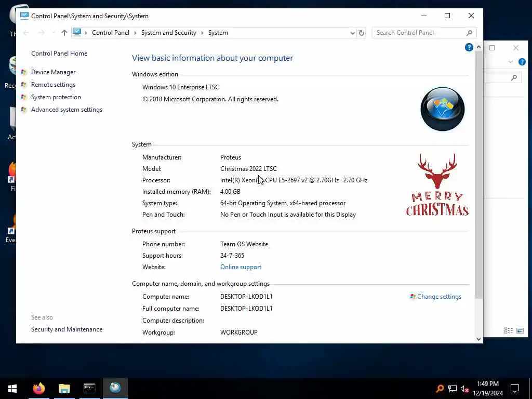
Task: Open the notification Action Center
Action: (515, 388)
